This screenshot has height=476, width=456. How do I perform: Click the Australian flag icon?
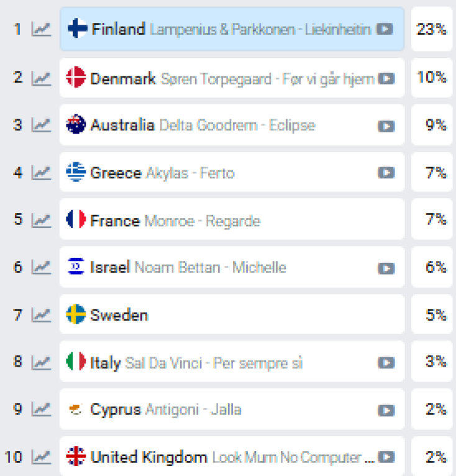76,126
